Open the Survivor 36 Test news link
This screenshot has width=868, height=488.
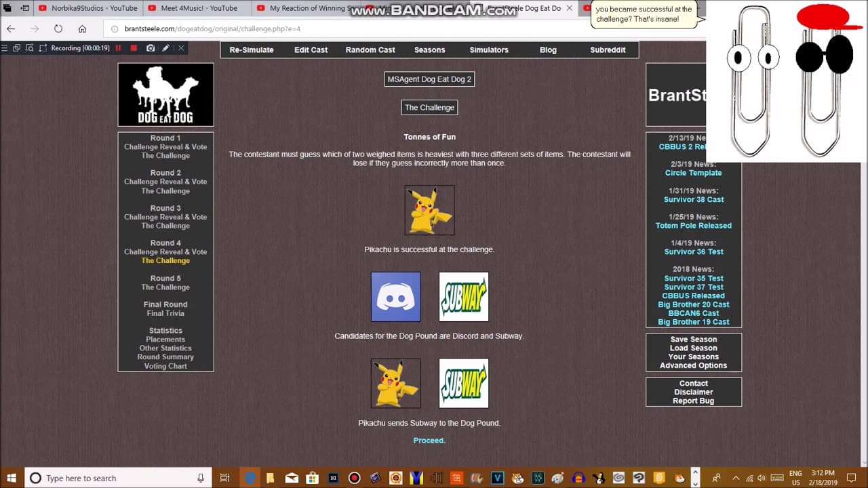pyautogui.click(x=693, y=251)
